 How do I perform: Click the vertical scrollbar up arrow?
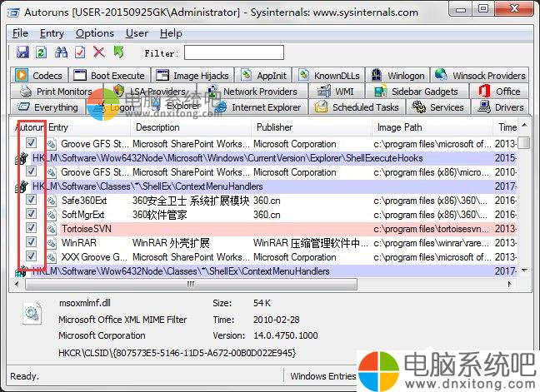click(524, 126)
